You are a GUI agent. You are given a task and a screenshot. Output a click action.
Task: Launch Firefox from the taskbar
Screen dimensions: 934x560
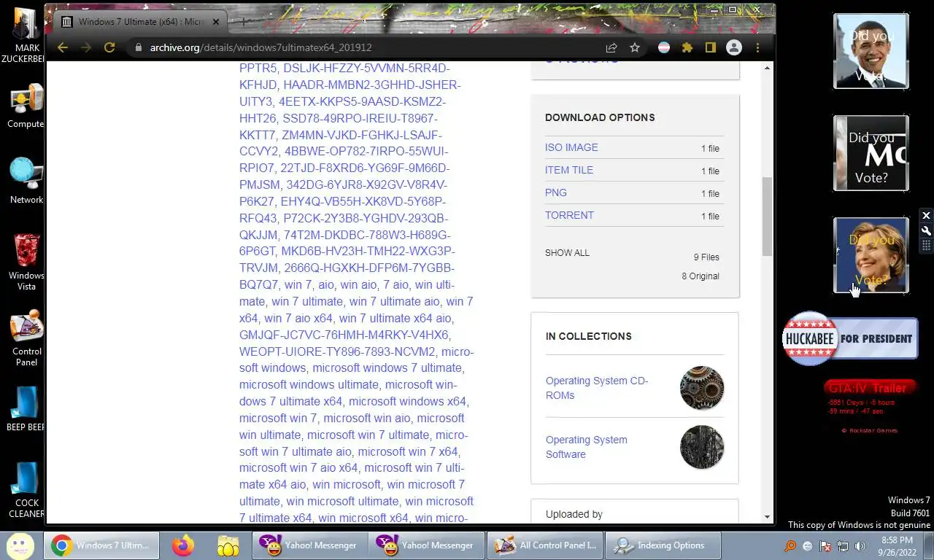182,545
